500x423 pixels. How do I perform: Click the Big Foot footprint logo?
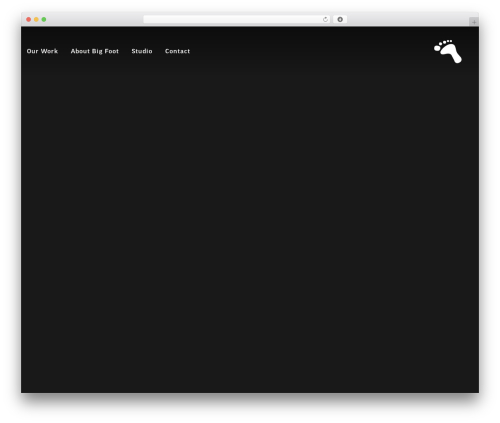pyautogui.click(x=448, y=51)
